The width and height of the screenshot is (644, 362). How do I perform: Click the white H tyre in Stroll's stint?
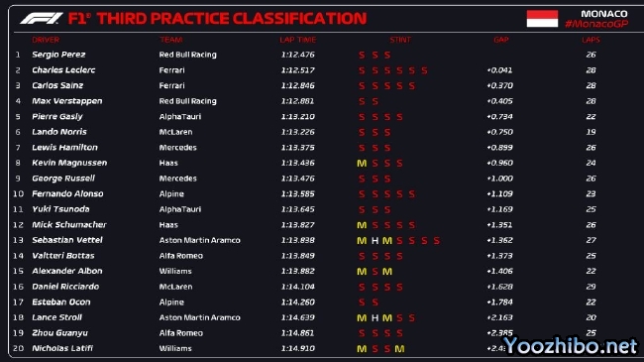375,318
